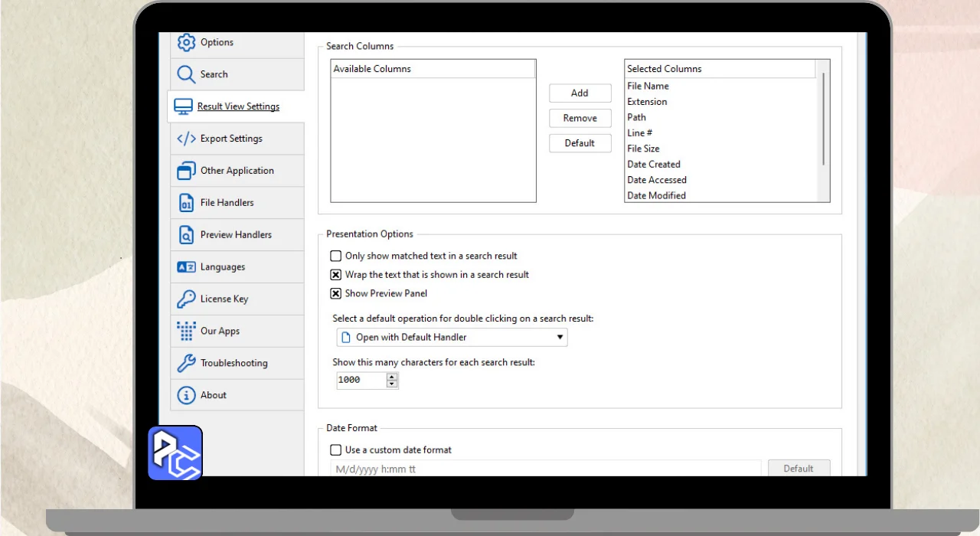Click the Export Settings code icon
This screenshot has height=536, width=980.
[x=186, y=139]
